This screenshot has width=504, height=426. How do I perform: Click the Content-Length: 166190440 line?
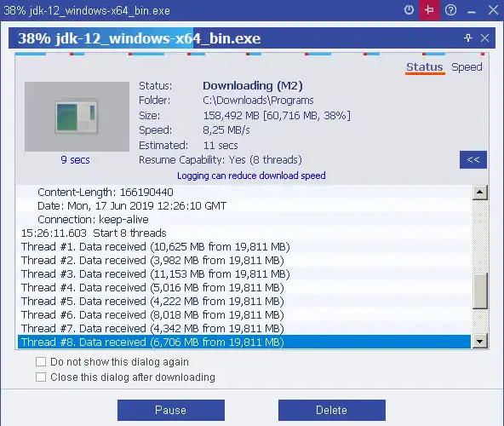pos(244,193)
